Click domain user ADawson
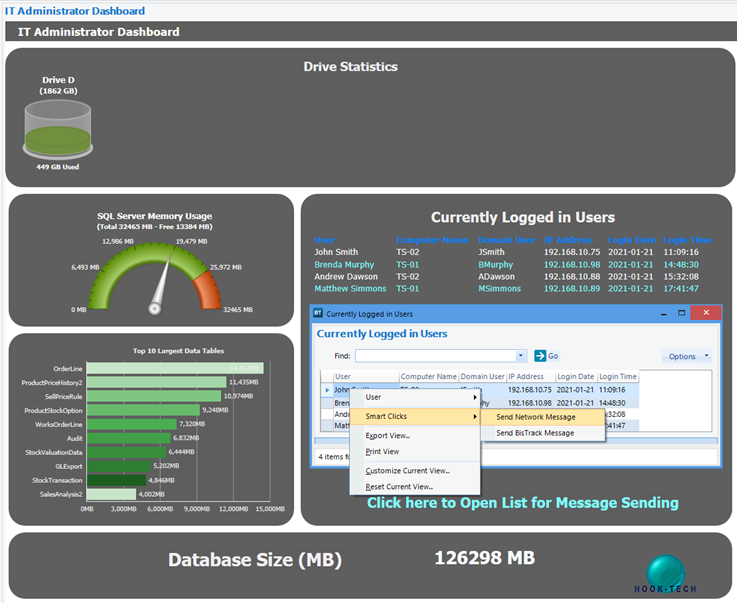737x603 pixels. pos(496,277)
